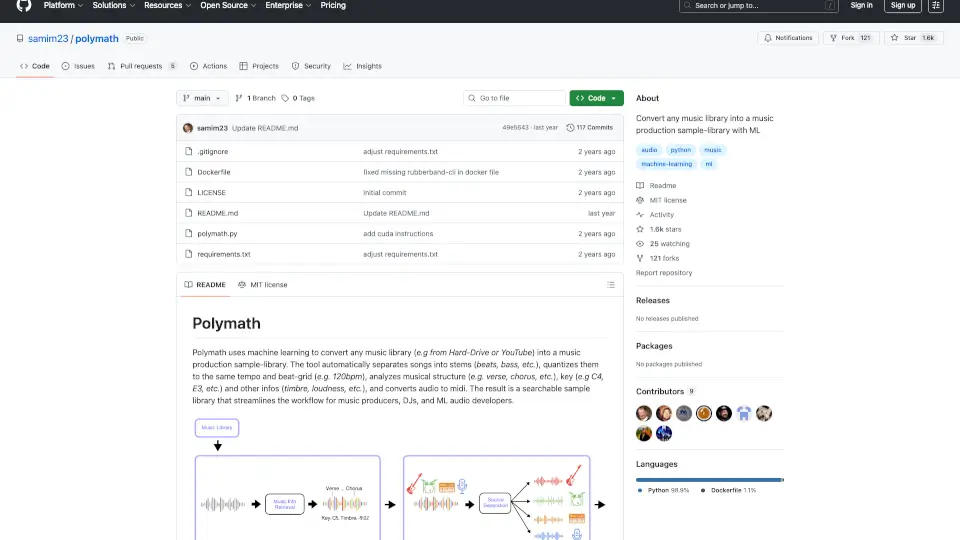Select the MIT license tab
Image resolution: width=960 pixels, height=540 pixels.
coord(263,285)
